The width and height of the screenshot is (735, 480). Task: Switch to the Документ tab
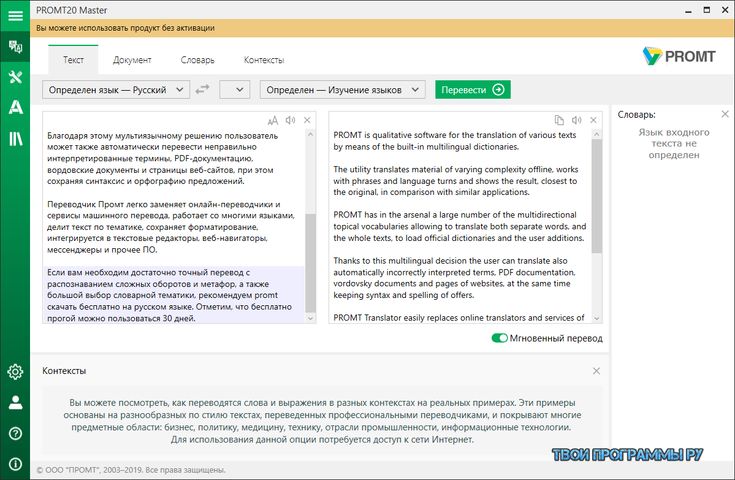tap(132, 60)
